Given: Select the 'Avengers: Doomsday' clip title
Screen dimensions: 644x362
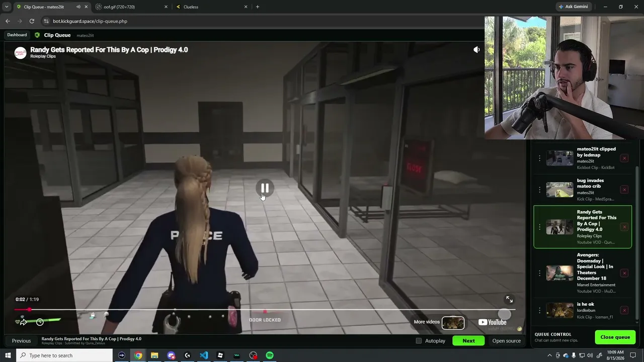Looking at the screenshot, I should [x=595, y=266].
